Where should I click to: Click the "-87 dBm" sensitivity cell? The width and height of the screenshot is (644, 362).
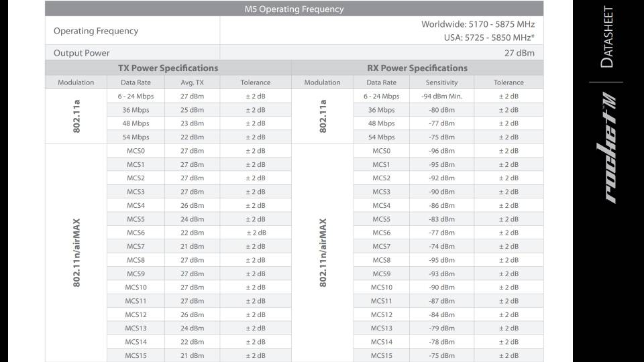click(441, 301)
